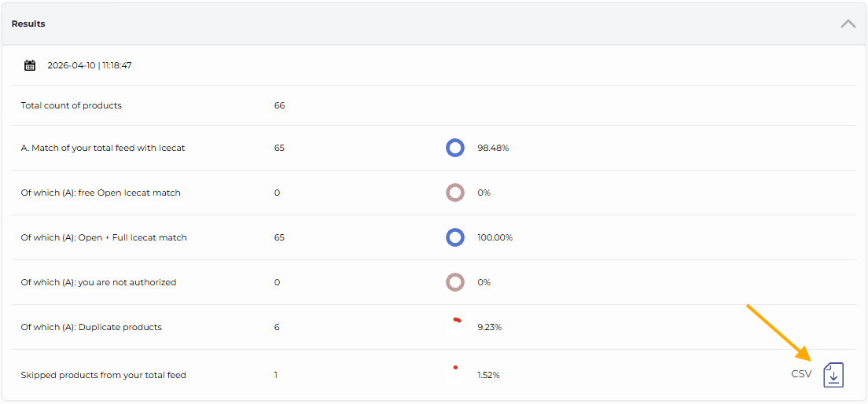Click the 9.23% duplicate percentage text

pos(489,327)
